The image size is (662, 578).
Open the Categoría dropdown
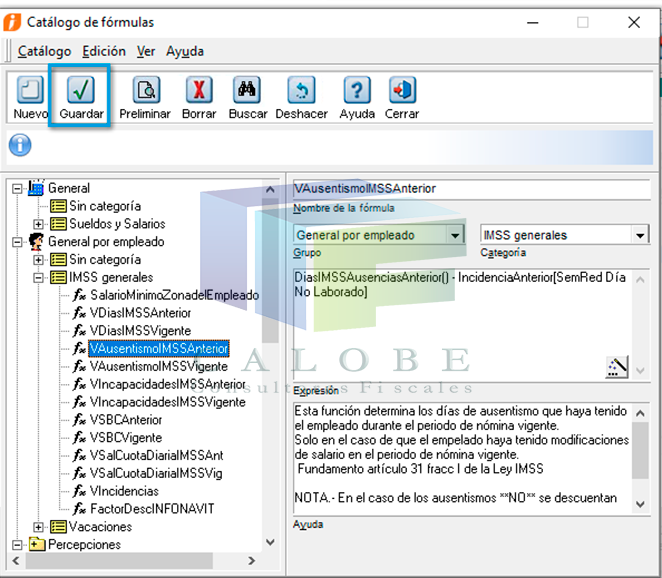(640, 235)
